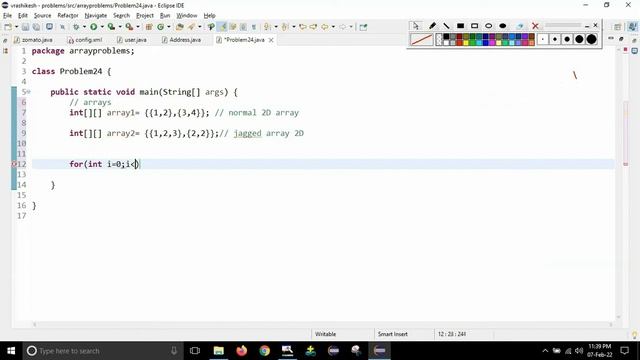This screenshot has height=360, width=640.
Task: Run the program with green play icon
Action: pos(94,27)
